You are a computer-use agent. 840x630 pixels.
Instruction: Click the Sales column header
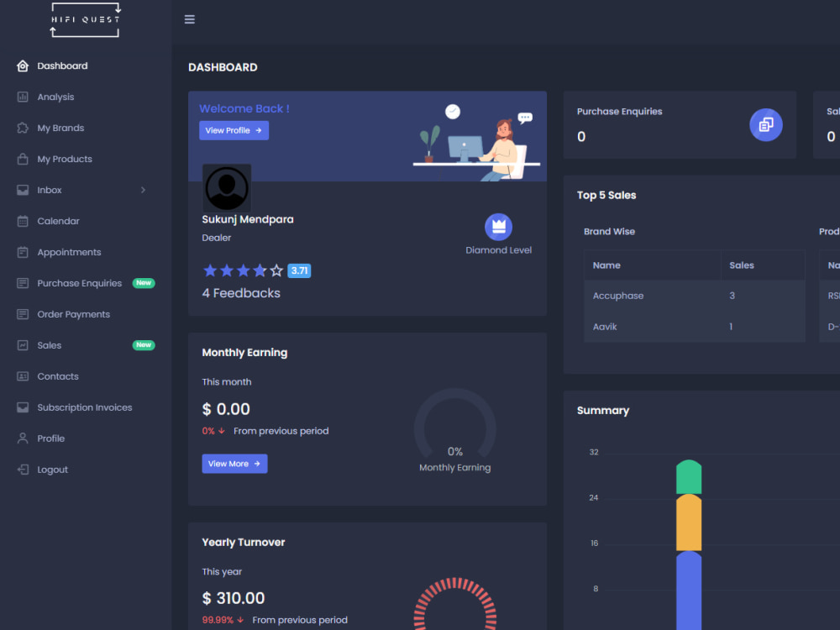click(742, 265)
